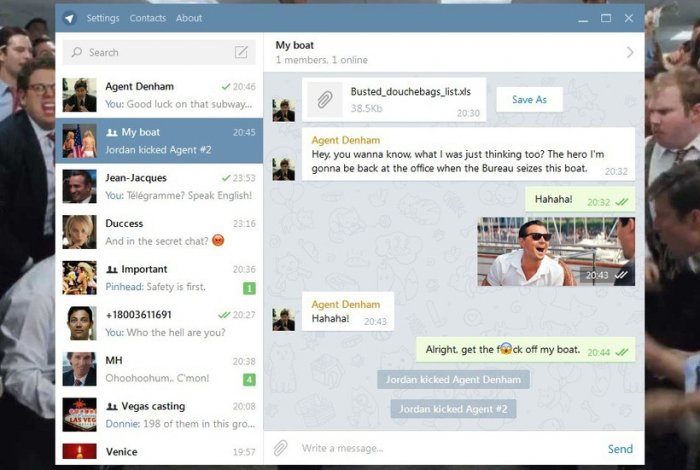Click the Vegas casting group avatar
This screenshot has width=700, height=470.
pos(79,415)
